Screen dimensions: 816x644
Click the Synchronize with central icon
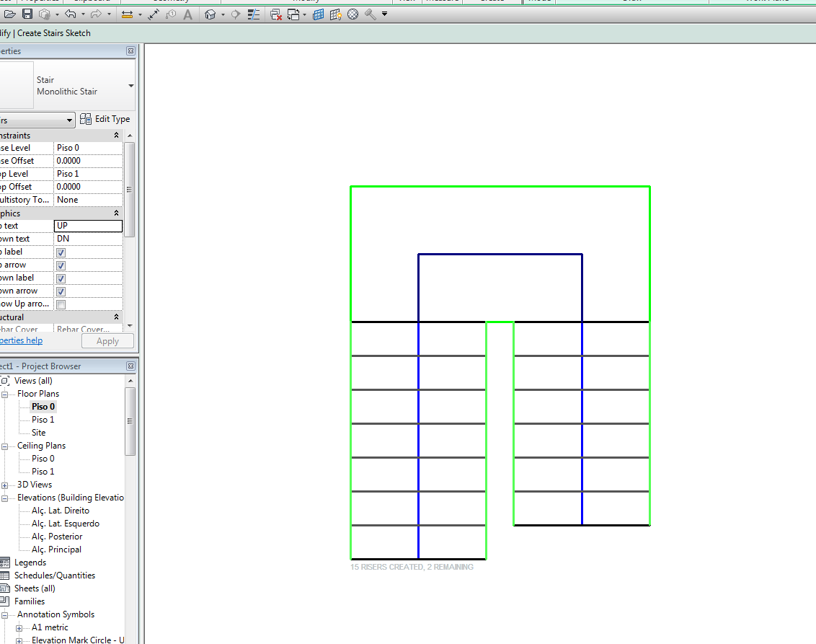pyautogui.click(x=45, y=14)
